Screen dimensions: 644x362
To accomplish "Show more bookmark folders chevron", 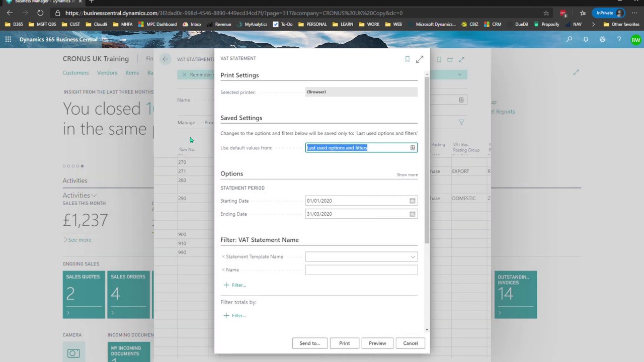I will click(593, 24).
